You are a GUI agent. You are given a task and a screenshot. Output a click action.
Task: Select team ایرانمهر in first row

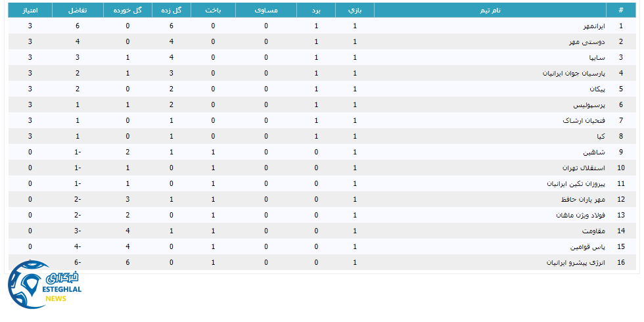pyautogui.click(x=592, y=26)
